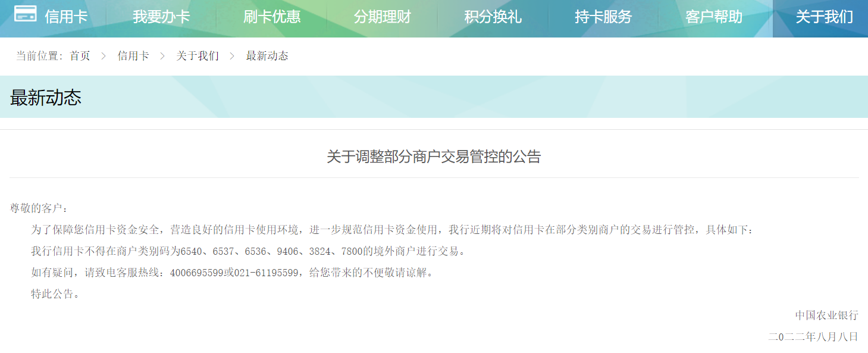The width and height of the screenshot is (868, 353).
Task: Go to 首页 via the breadcrumb
Action: (80, 56)
